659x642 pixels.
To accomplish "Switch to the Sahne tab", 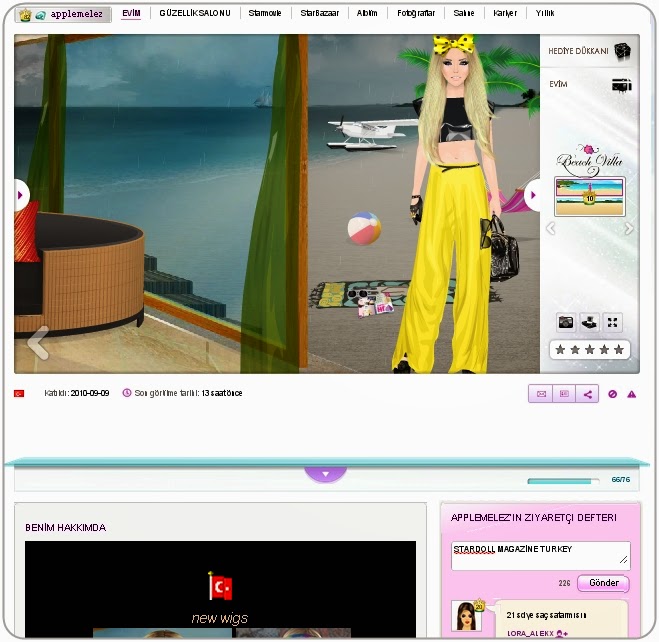I will pyautogui.click(x=464, y=13).
